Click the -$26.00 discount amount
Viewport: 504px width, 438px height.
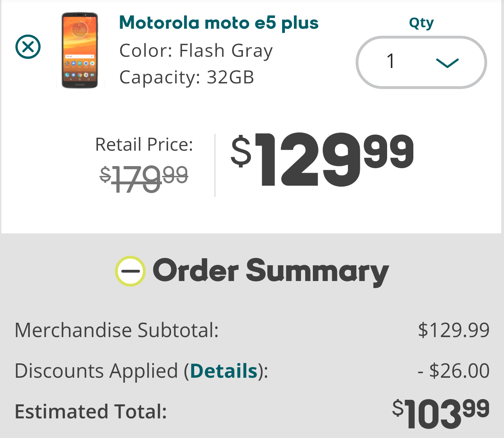tap(454, 371)
